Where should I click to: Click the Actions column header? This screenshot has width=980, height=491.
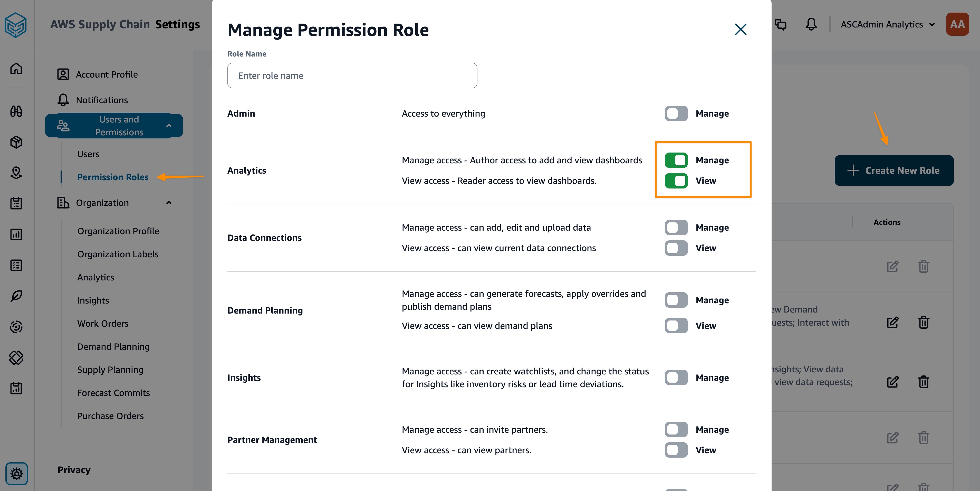tap(887, 222)
